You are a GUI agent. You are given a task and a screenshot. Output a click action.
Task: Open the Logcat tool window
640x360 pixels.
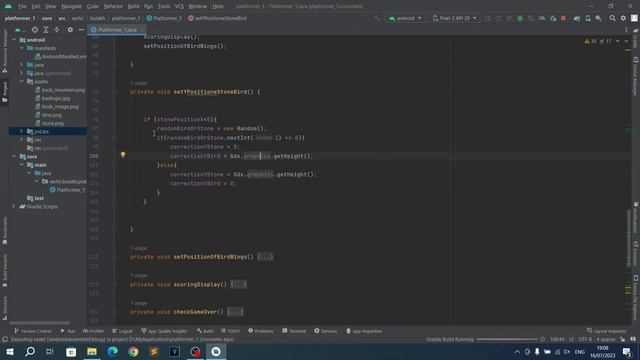[x=122, y=331]
